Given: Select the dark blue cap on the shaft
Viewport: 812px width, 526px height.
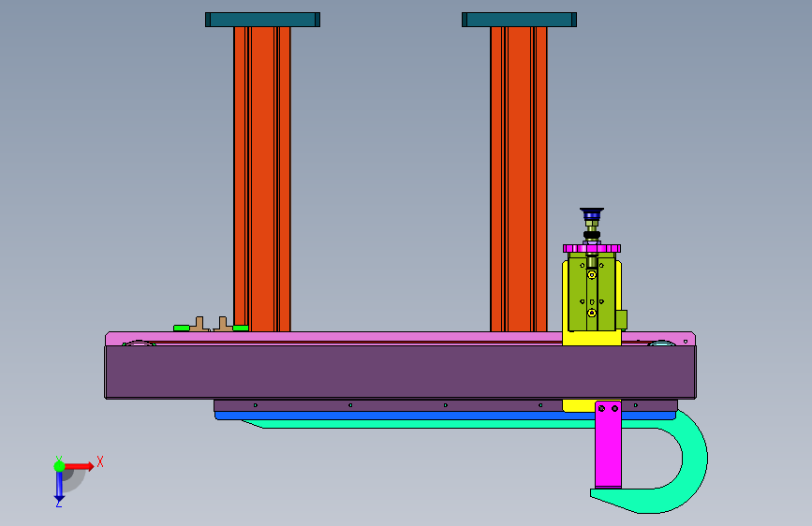Looking at the screenshot, I should (592, 213).
